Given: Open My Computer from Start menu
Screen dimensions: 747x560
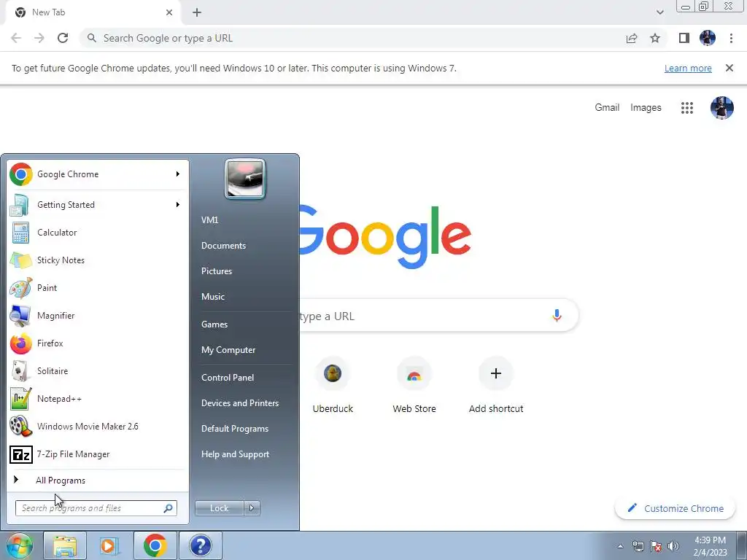Looking at the screenshot, I should [x=228, y=350].
